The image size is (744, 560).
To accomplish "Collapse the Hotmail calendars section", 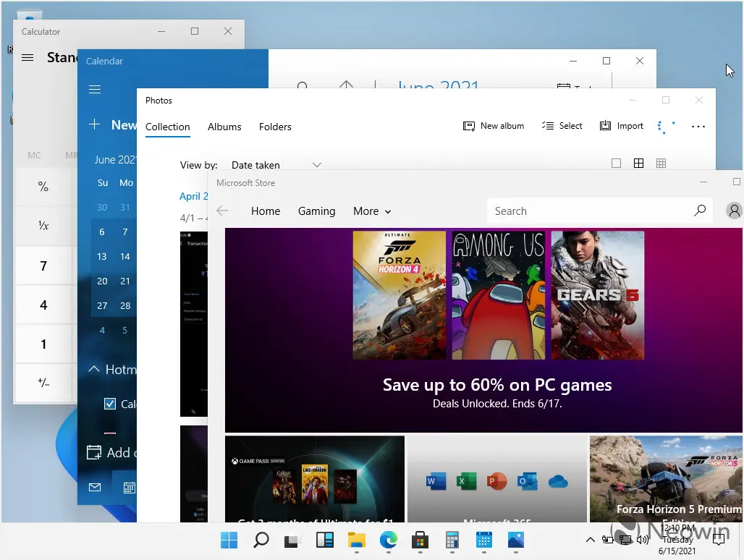I will 94,370.
